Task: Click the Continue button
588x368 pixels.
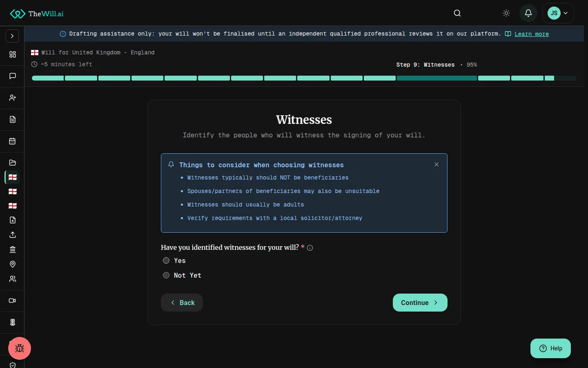Action: coord(420,303)
